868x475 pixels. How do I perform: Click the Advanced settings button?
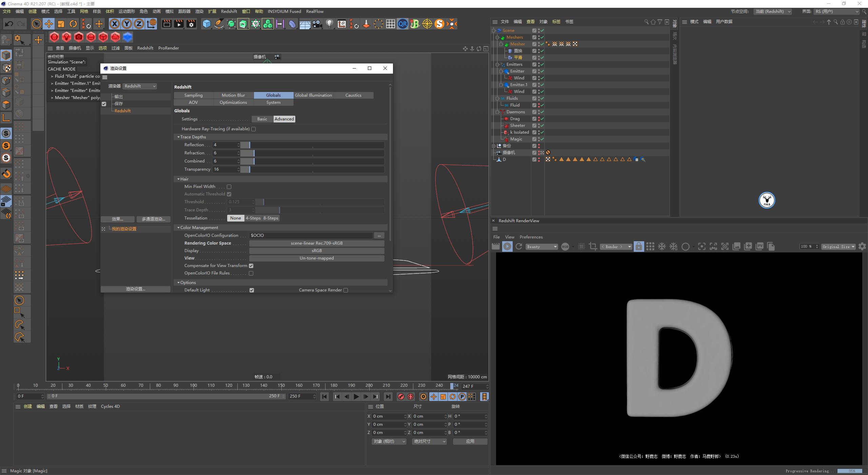pos(284,119)
